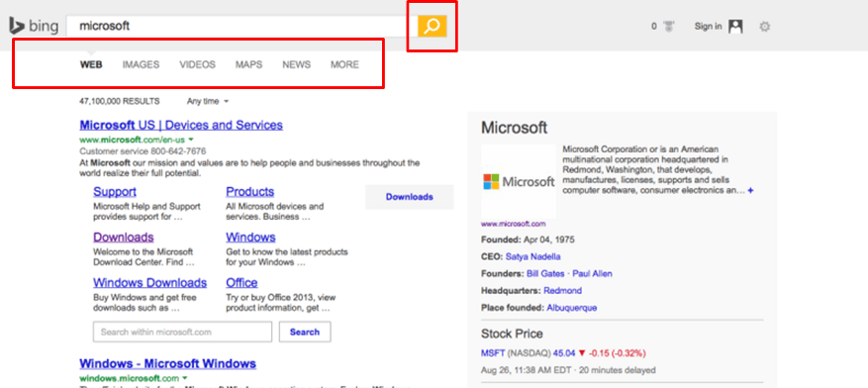Switch to the VIDEOS tab
The image size is (868, 388).
[197, 64]
